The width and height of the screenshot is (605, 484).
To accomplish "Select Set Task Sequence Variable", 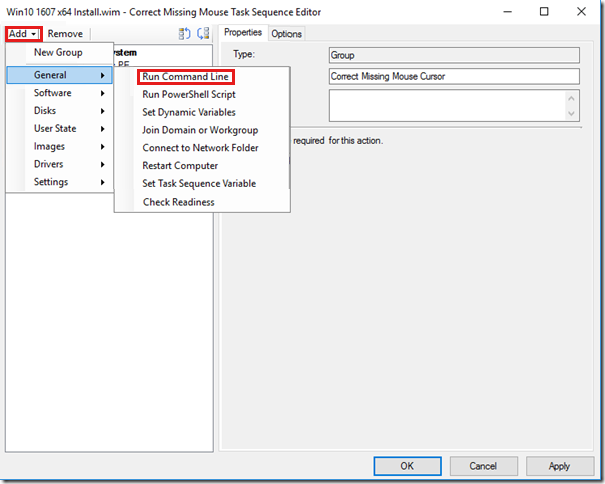I will (202, 183).
